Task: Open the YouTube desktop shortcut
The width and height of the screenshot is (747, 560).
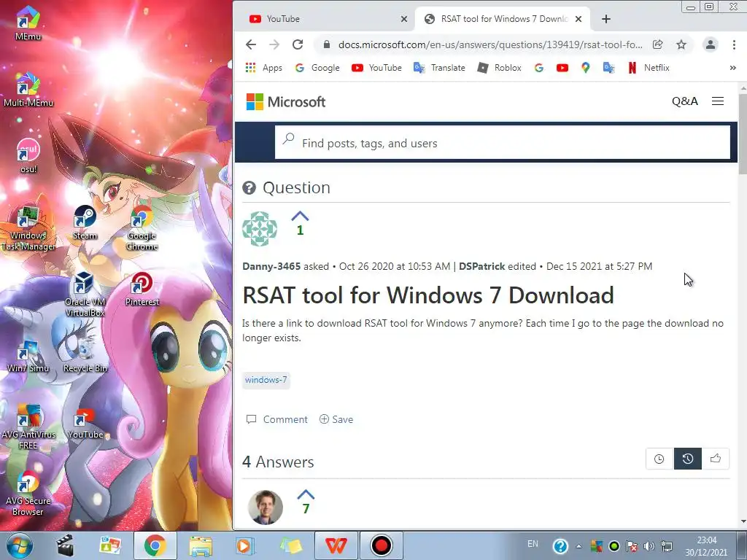Action: [85, 422]
